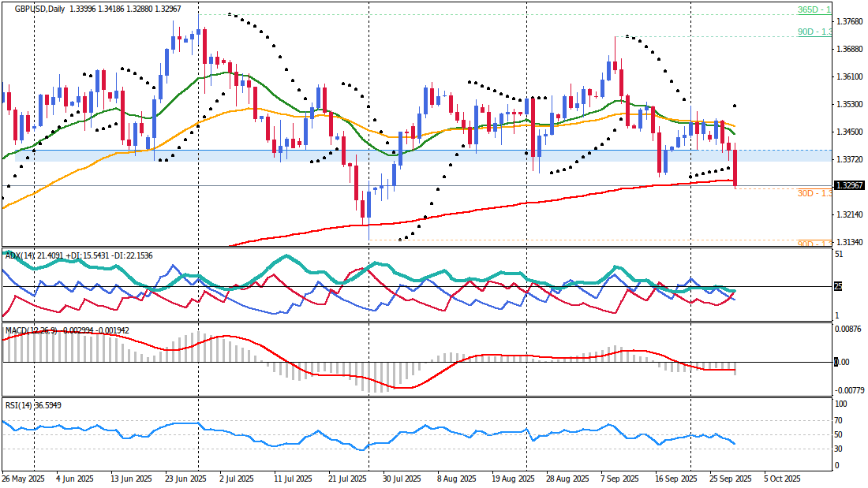Image resolution: width=868 pixels, height=488 pixels.
Task: Click the RSI scale value 50
Action: [839, 435]
